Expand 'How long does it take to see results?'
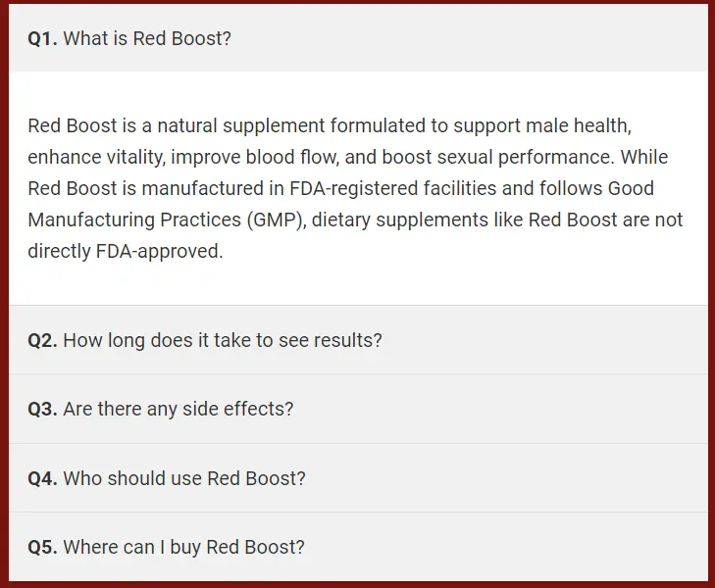The image size is (715, 588). coord(358,340)
